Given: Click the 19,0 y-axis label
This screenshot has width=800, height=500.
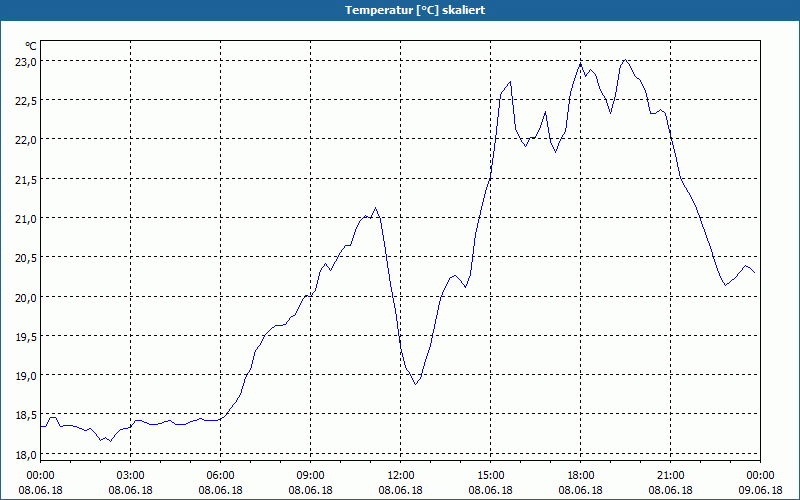Looking at the screenshot, I should coord(26,376).
